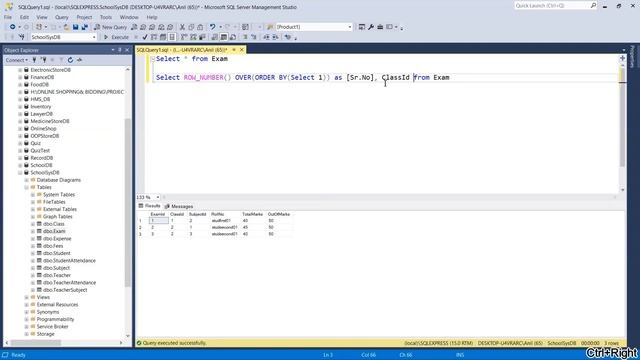This screenshot has height=360, width=640.
Task: Refresh Object Explorer with the refresh icon
Action: 70,60
